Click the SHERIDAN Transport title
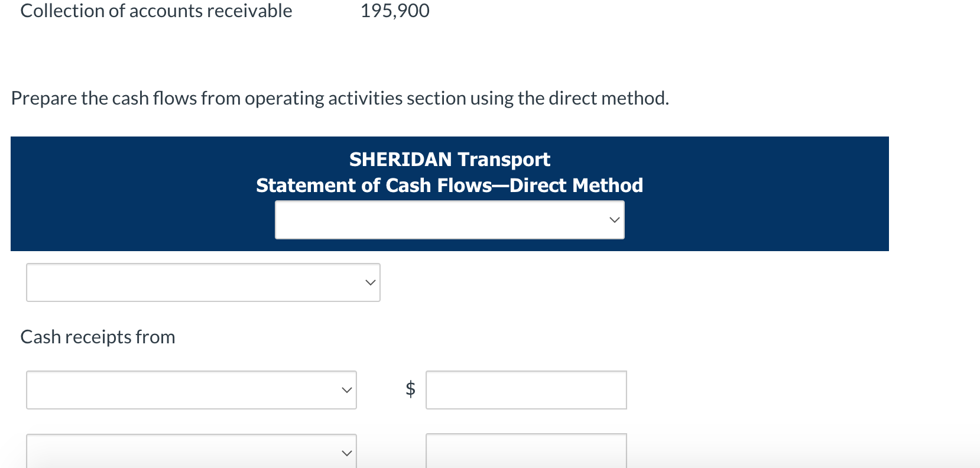Screen dimensions: 980x468 (449, 159)
